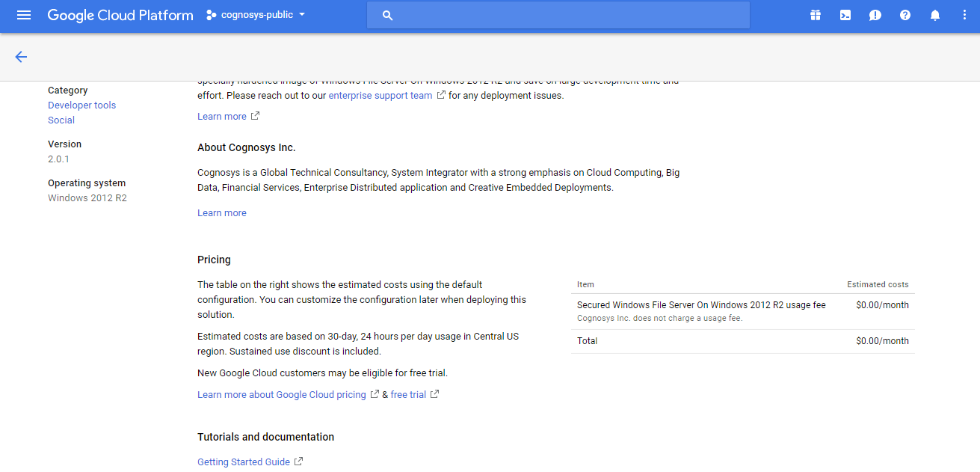Follow the enterprise support team link

380,96
